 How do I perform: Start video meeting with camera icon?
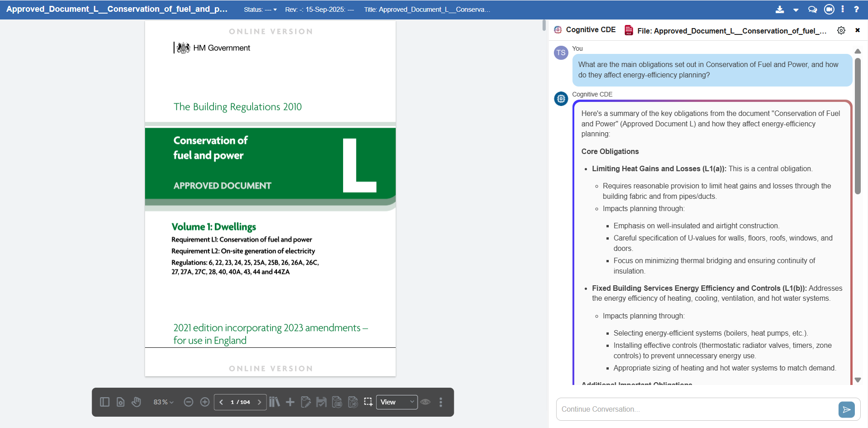coord(829,10)
